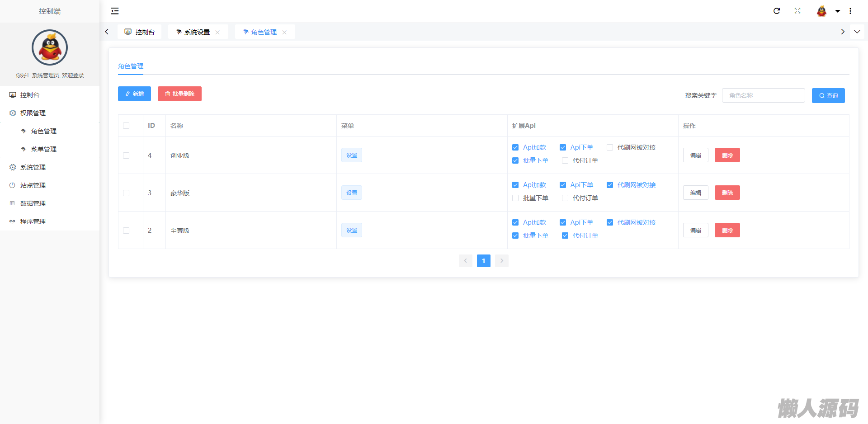
Task: Tick the select-all checkbox in table header
Action: pyautogui.click(x=126, y=126)
